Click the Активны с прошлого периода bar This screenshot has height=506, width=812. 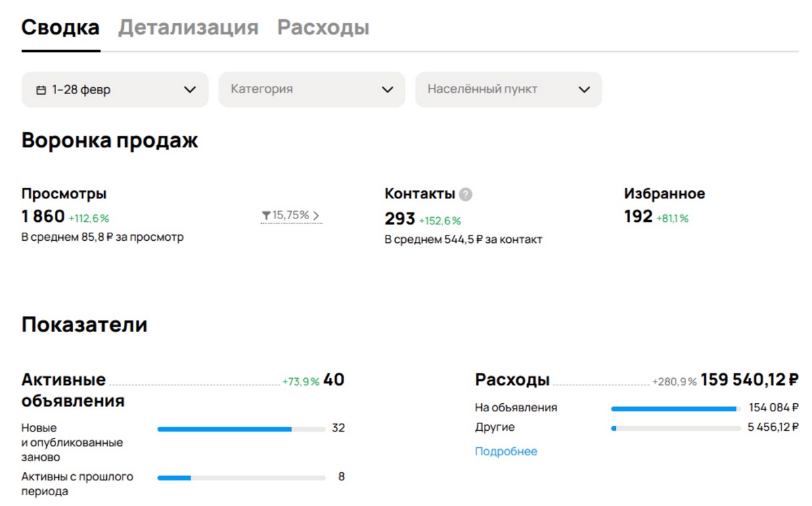tap(241, 478)
